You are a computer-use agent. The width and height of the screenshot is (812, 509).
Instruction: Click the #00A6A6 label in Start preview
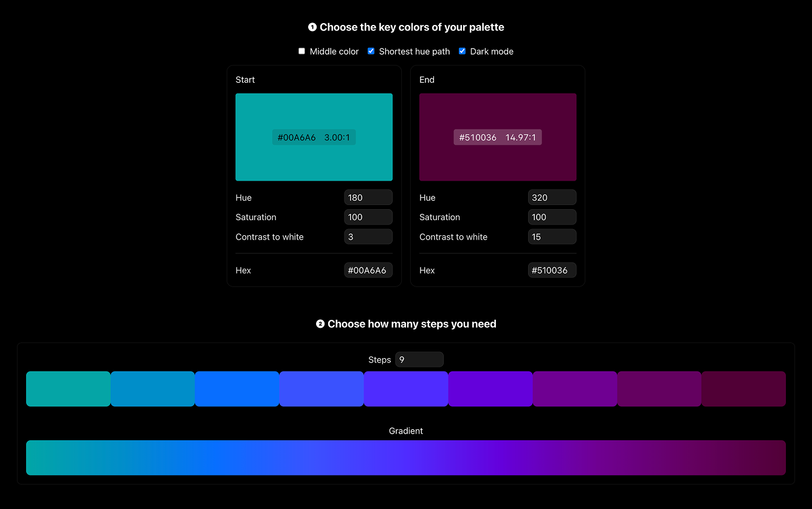(x=297, y=137)
